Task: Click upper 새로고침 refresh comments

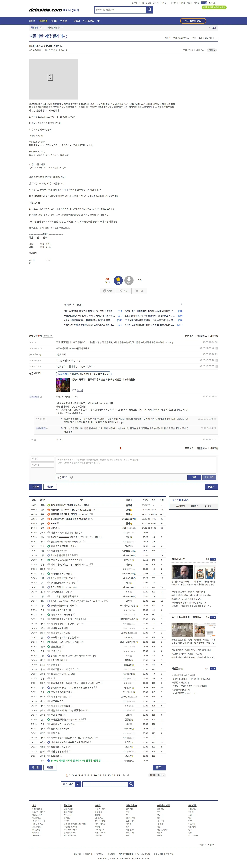Action: click(x=214, y=336)
